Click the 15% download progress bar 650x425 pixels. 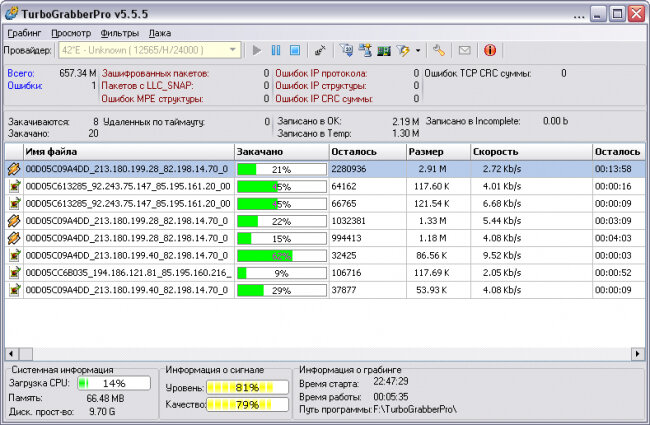(x=282, y=238)
